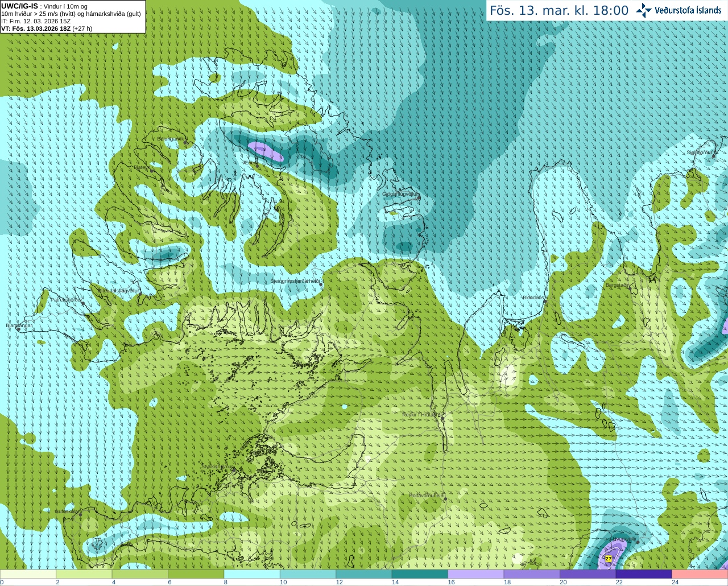Click the Bolungarvík station label
Image resolution: width=728 pixels, height=586 pixels.
click(x=170, y=139)
